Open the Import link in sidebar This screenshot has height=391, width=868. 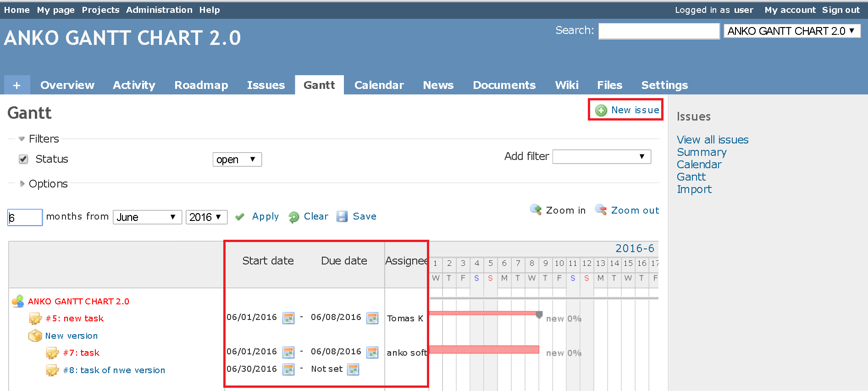694,189
